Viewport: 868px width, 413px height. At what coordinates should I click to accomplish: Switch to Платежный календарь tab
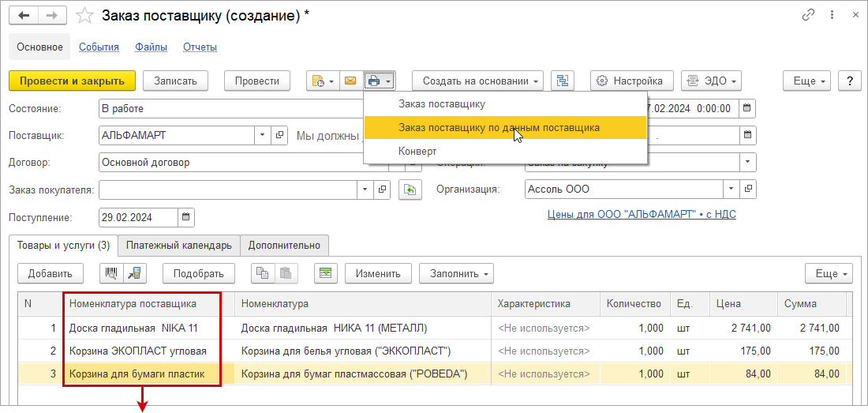click(179, 246)
